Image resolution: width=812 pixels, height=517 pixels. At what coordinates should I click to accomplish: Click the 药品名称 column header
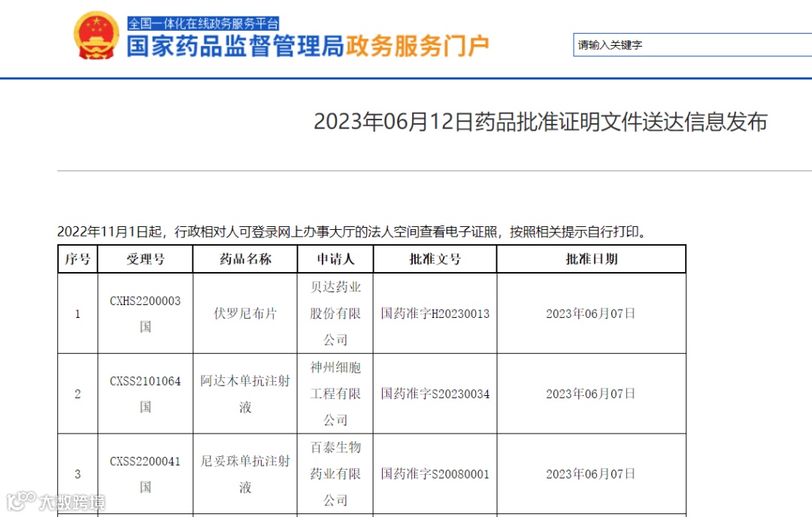[x=245, y=258]
